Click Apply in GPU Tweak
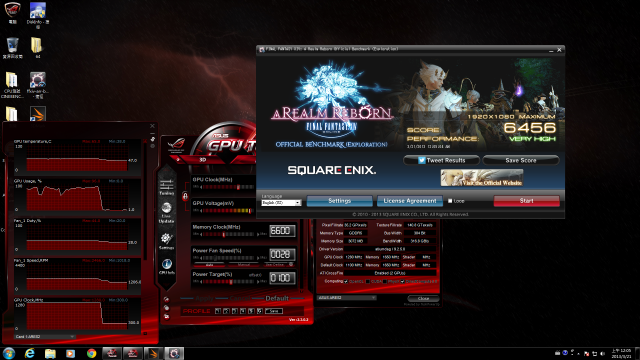This screenshot has height=360, width=640. [x=204, y=298]
